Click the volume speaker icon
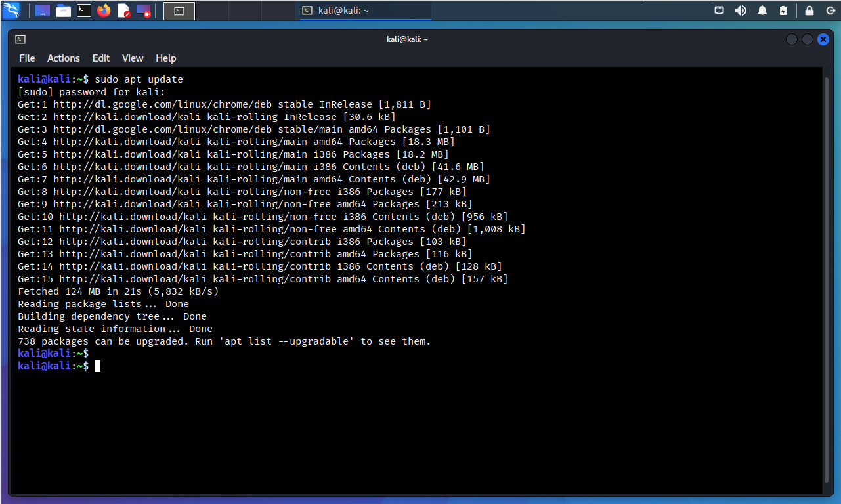 pyautogui.click(x=741, y=10)
